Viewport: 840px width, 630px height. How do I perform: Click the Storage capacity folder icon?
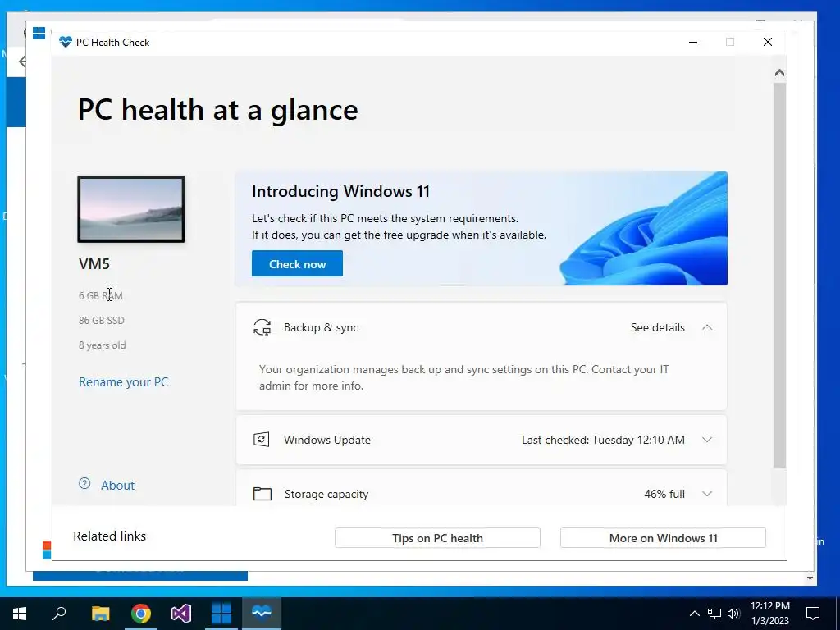point(262,493)
